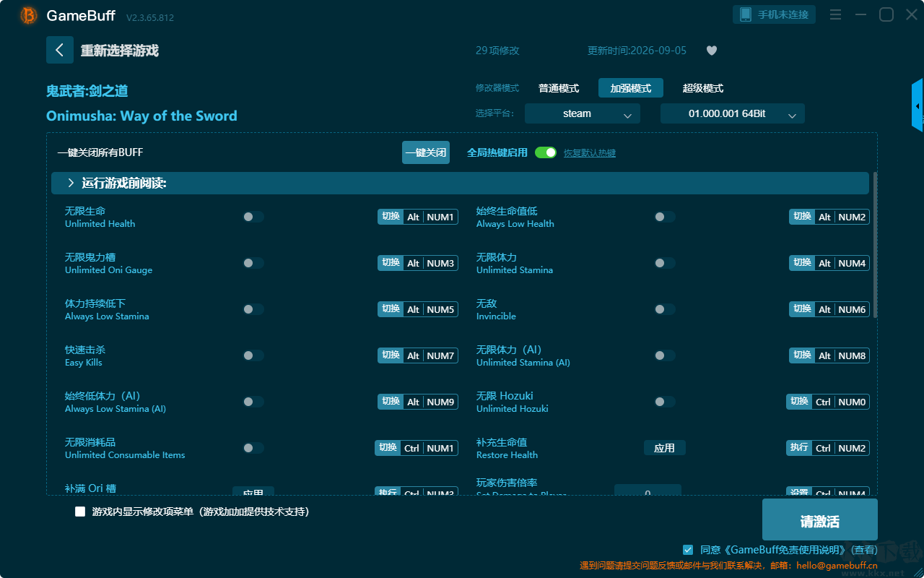Toggle Always Low Stamina switch

coord(253,309)
